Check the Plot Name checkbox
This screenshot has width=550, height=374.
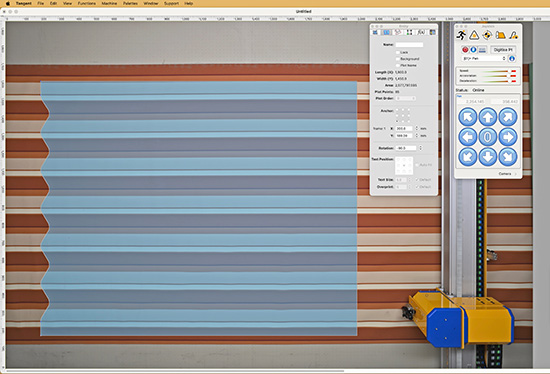398,65
